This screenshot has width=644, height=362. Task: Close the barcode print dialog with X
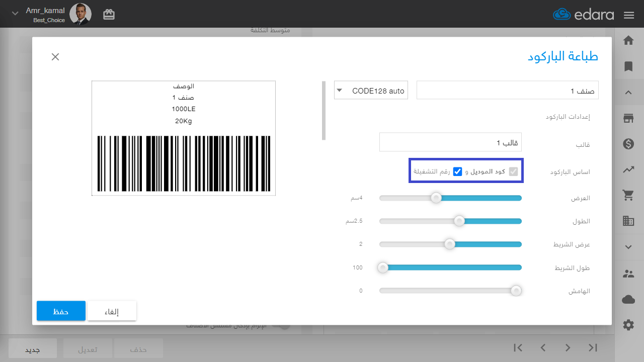click(x=55, y=57)
